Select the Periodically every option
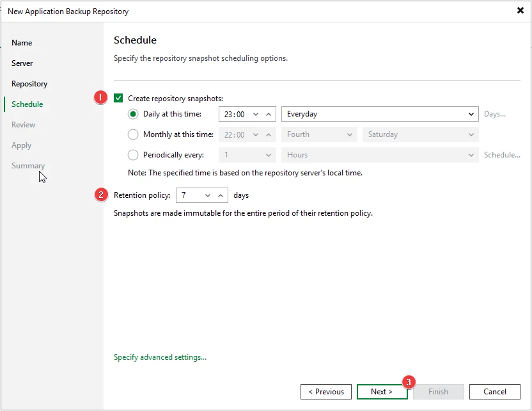The height and width of the screenshot is (411, 532). tap(133, 155)
